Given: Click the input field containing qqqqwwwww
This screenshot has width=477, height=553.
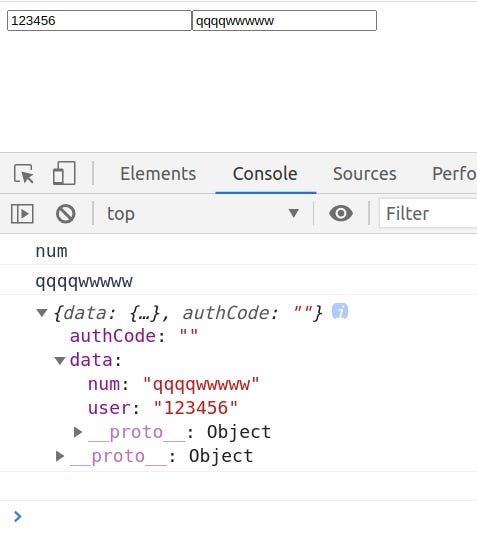Looking at the screenshot, I should [285, 21].
